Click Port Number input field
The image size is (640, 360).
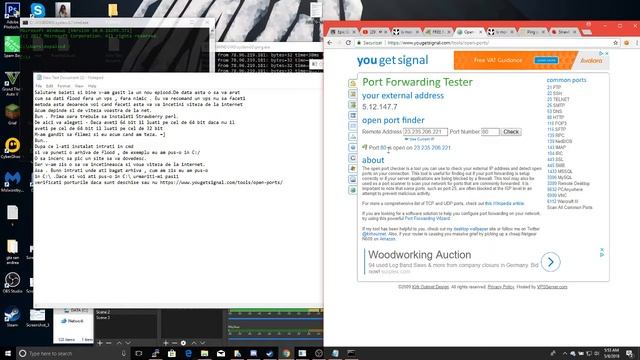[490, 132]
